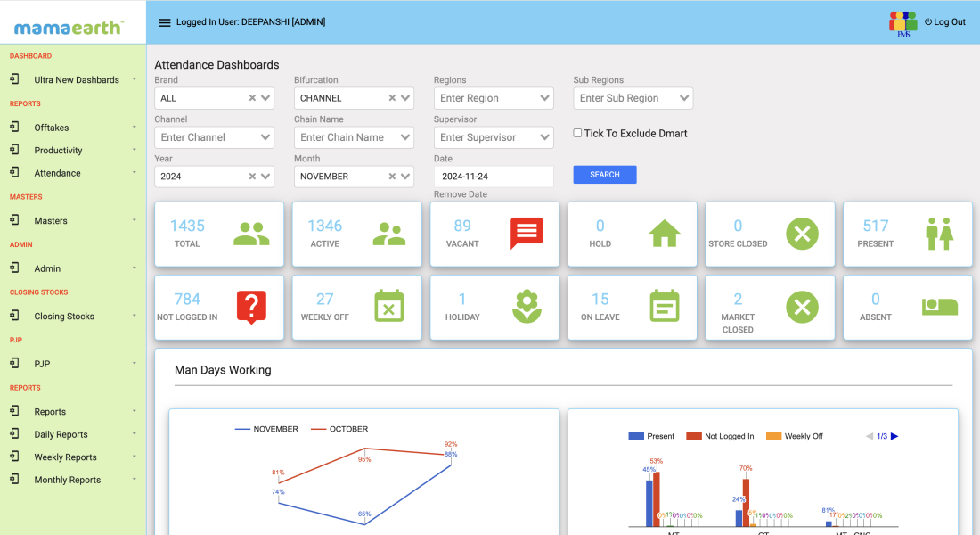980x535 pixels.
Task: Expand the Admin sidebar menu
Action: (x=73, y=267)
